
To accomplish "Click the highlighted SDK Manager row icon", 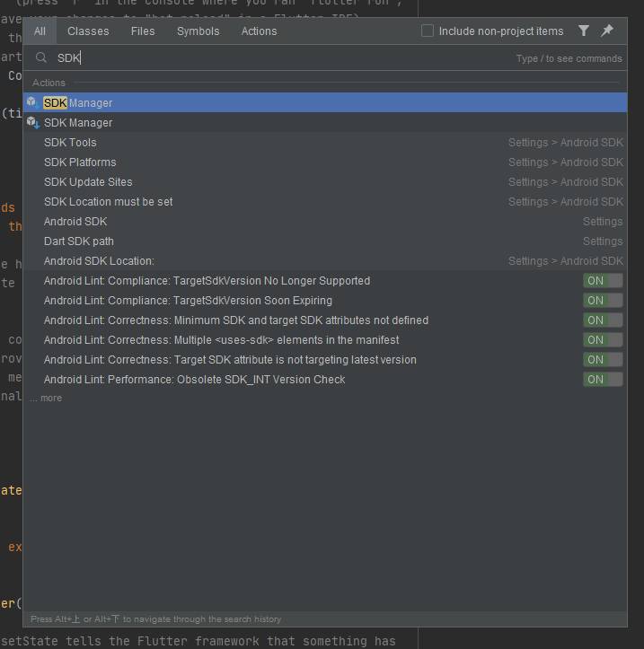I will pyautogui.click(x=33, y=102).
